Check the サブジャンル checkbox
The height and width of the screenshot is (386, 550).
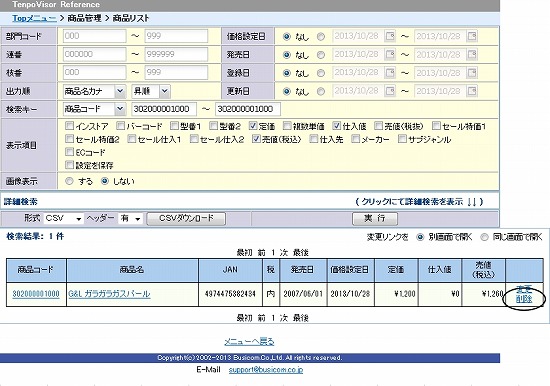coord(402,139)
